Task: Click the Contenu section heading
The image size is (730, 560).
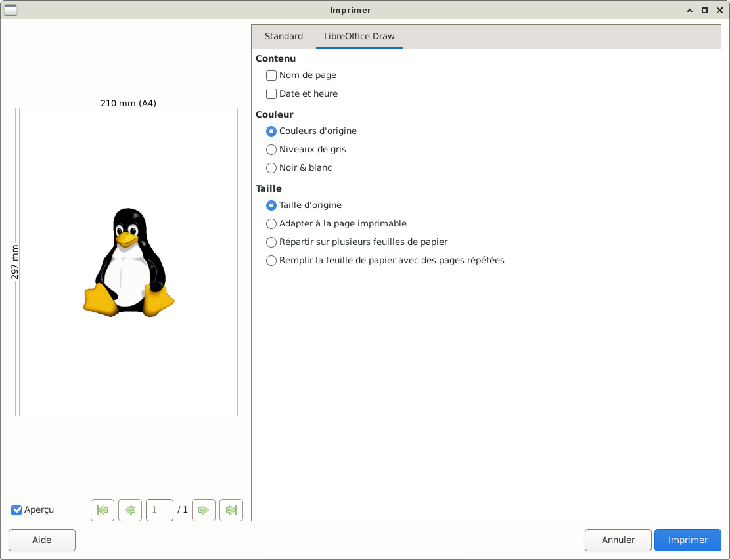Action: pyautogui.click(x=275, y=58)
